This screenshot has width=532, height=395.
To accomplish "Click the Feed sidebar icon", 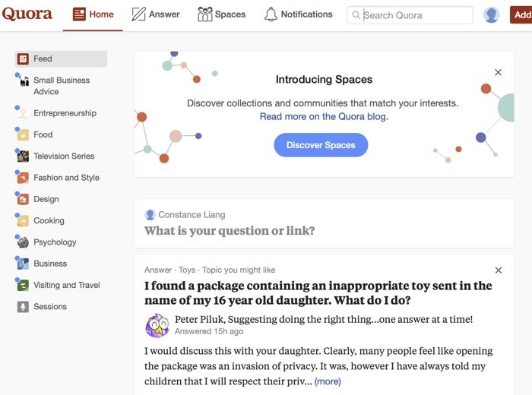I will click(23, 59).
